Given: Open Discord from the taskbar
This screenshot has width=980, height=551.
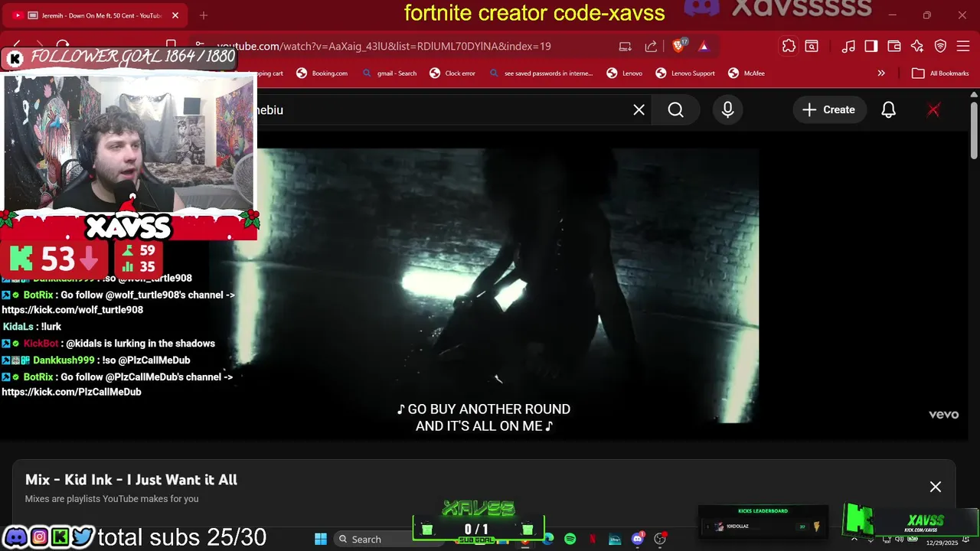Looking at the screenshot, I should (x=637, y=539).
